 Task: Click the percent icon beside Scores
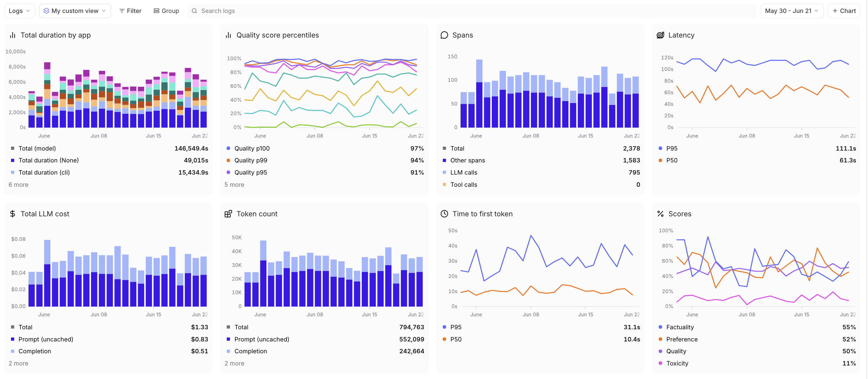[660, 214]
